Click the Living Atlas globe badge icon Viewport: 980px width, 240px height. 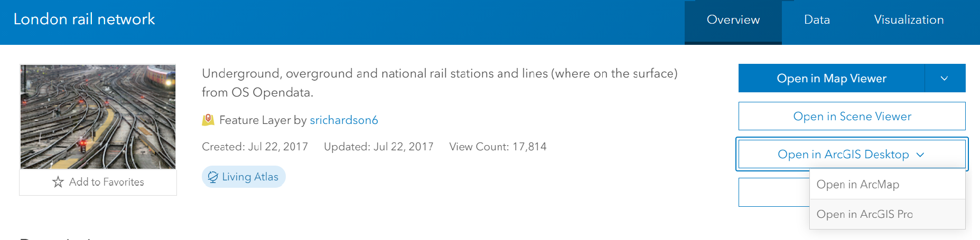click(213, 177)
